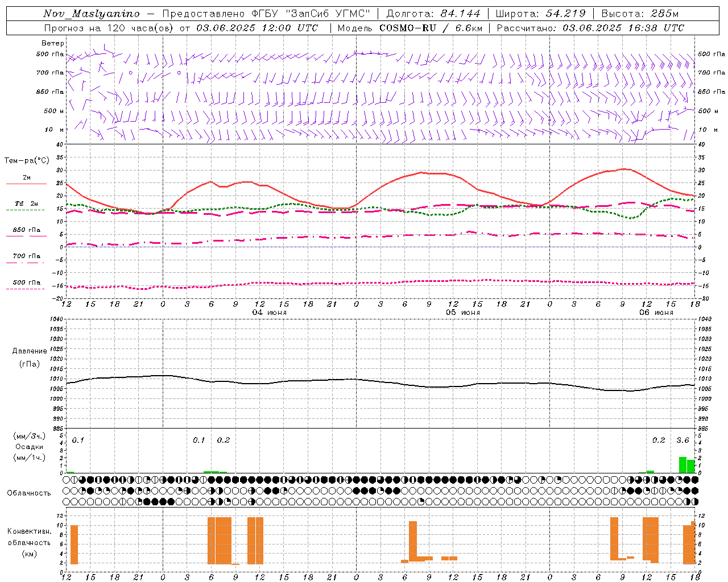
Task: Click the 'Высота: 285м' elevation value
Action: coord(640,14)
